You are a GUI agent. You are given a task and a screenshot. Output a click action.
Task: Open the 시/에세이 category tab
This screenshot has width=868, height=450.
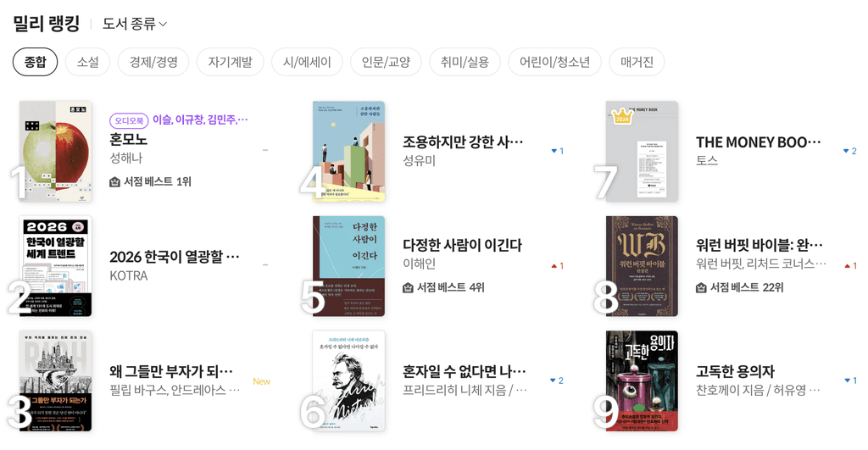tap(307, 62)
